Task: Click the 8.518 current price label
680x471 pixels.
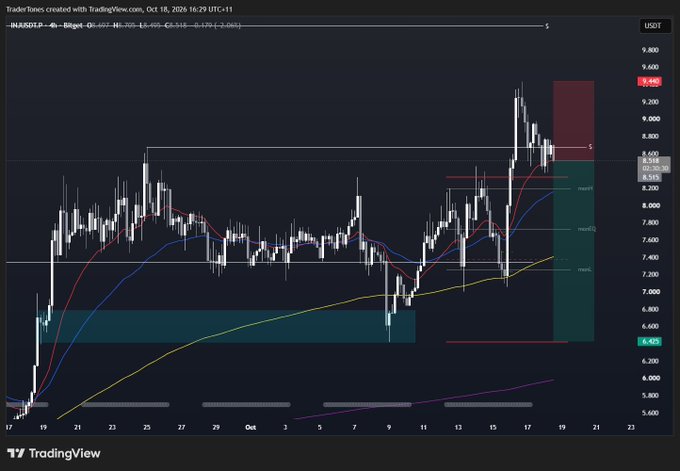Action: tap(651, 160)
